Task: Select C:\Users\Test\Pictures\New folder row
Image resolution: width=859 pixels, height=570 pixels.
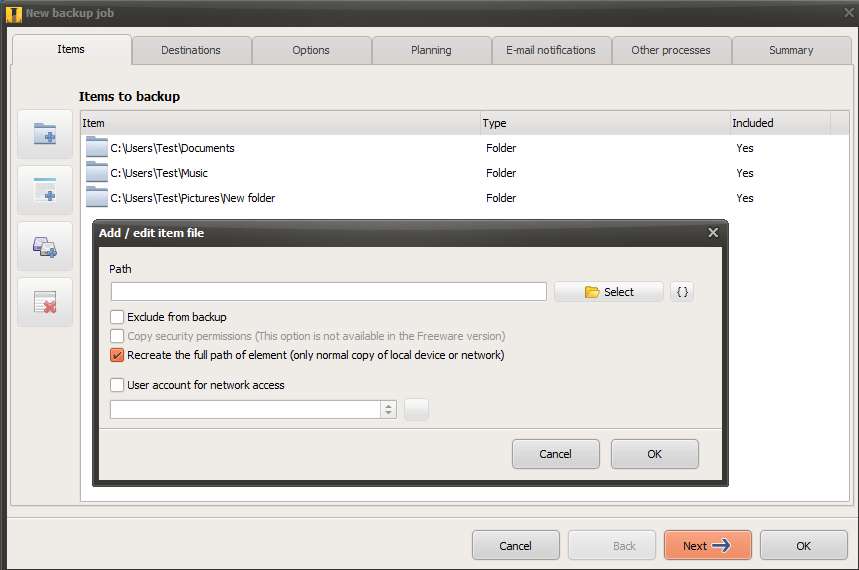Action: (x=465, y=198)
